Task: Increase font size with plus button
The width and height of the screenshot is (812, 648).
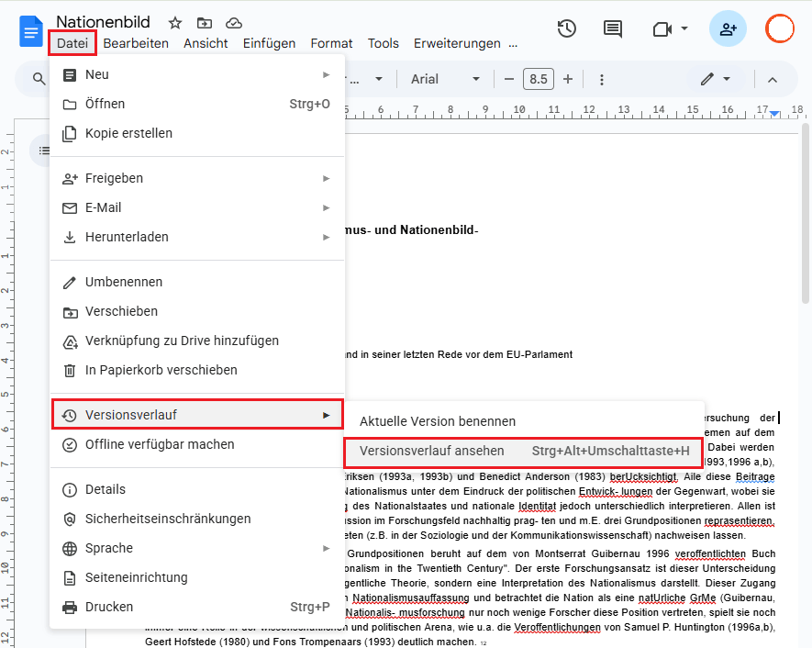Action: (x=568, y=79)
